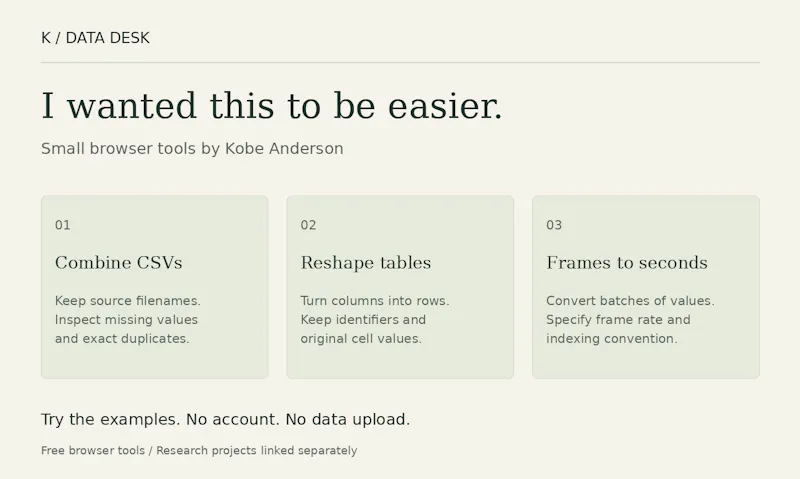Click the 03 number label
800x479 pixels.
(554, 225)
